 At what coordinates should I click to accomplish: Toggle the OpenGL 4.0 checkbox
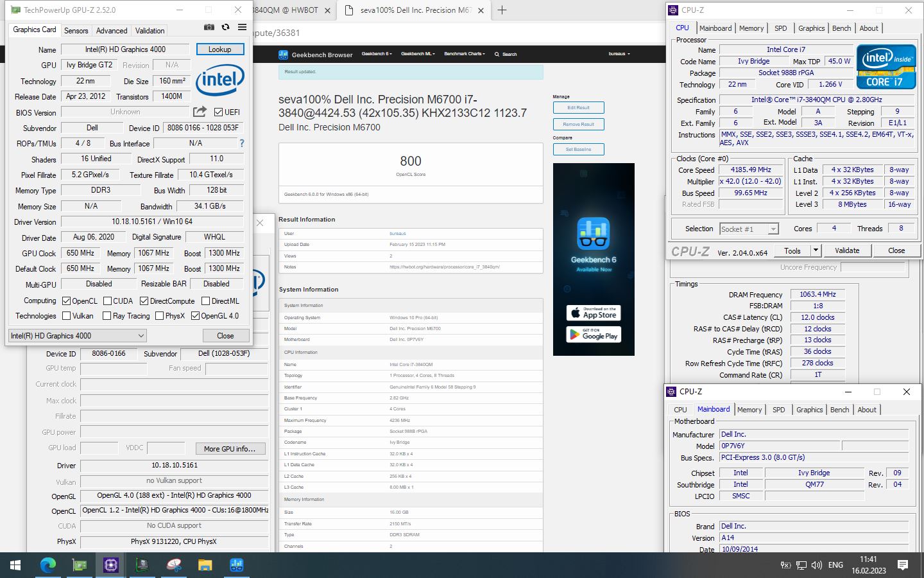coord(195,315)
